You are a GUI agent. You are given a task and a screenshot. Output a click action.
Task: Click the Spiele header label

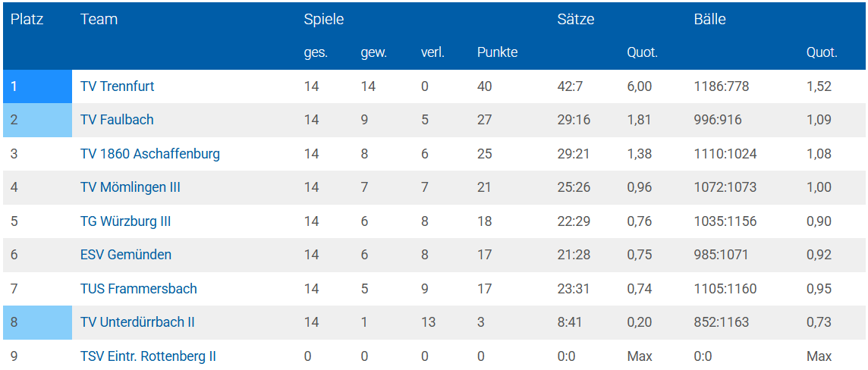click(323, 20)
